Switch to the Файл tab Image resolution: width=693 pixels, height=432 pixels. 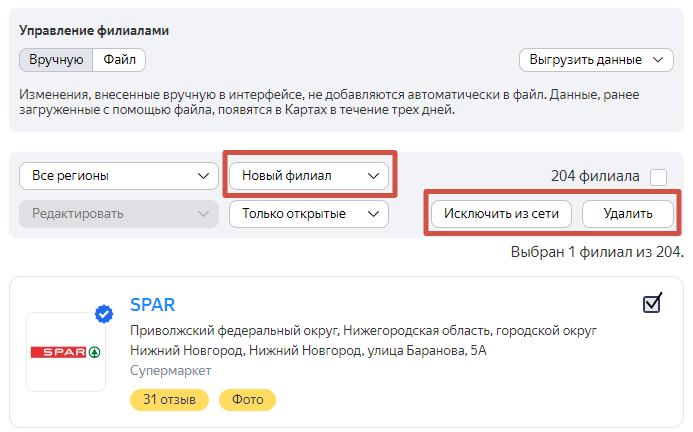pyautogui.click(x=119, y=60)
